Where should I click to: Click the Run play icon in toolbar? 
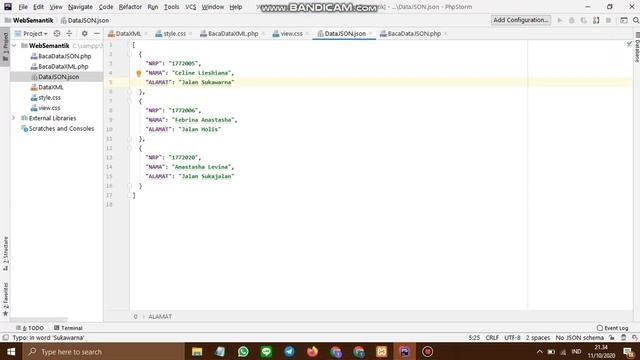(x=560, y=20)
